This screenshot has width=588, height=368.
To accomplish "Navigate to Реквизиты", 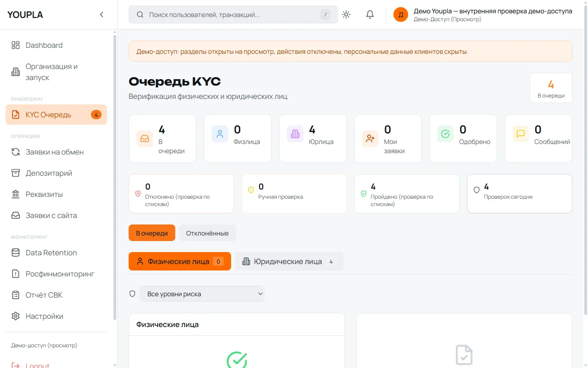I will pos(56,194).
